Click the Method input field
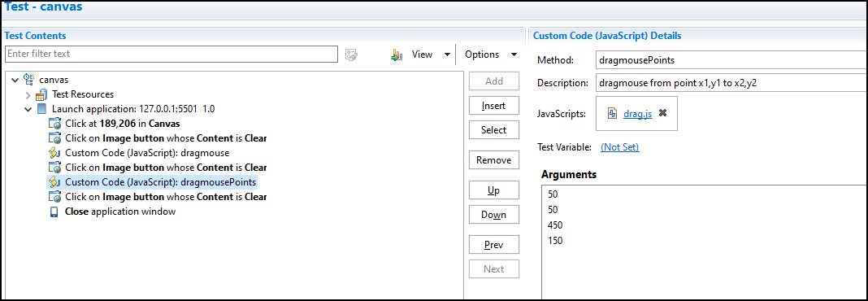868x301 pixels. [x=731, y=60]
